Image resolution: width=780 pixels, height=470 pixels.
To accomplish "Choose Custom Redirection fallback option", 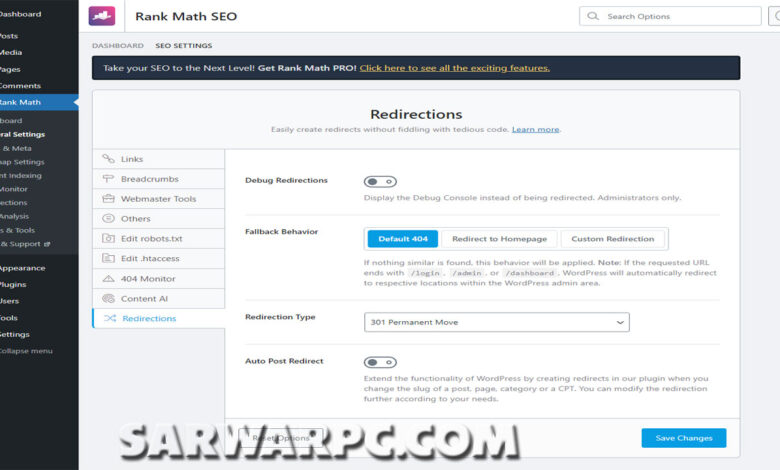I will click(x=613, y=239).
